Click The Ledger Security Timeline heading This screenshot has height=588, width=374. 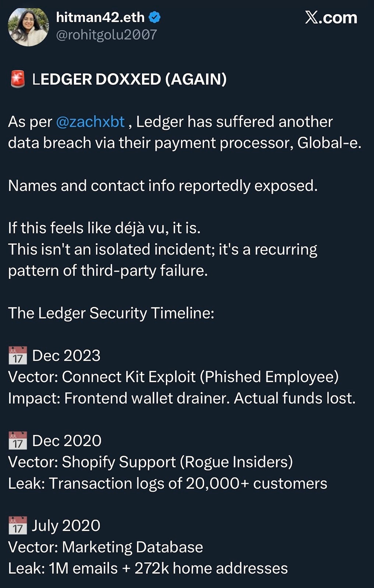point(111,313)
